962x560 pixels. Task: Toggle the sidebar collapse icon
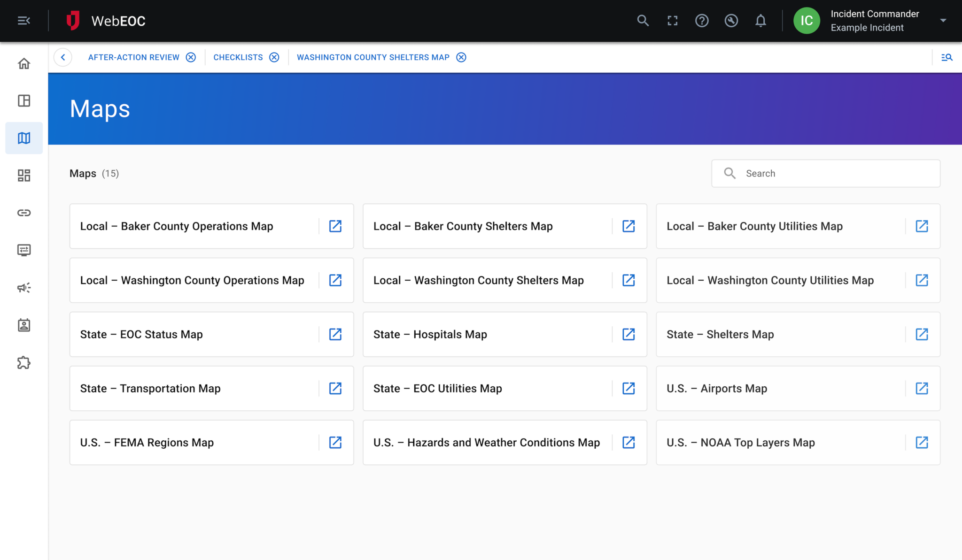click(23, 21)
